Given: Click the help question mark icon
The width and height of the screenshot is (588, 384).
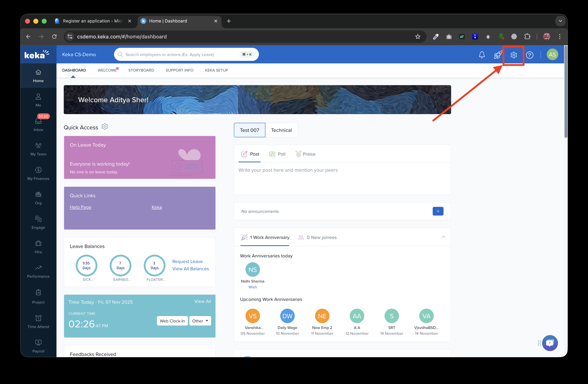Looking at the screenshot, I should point(530,55).
